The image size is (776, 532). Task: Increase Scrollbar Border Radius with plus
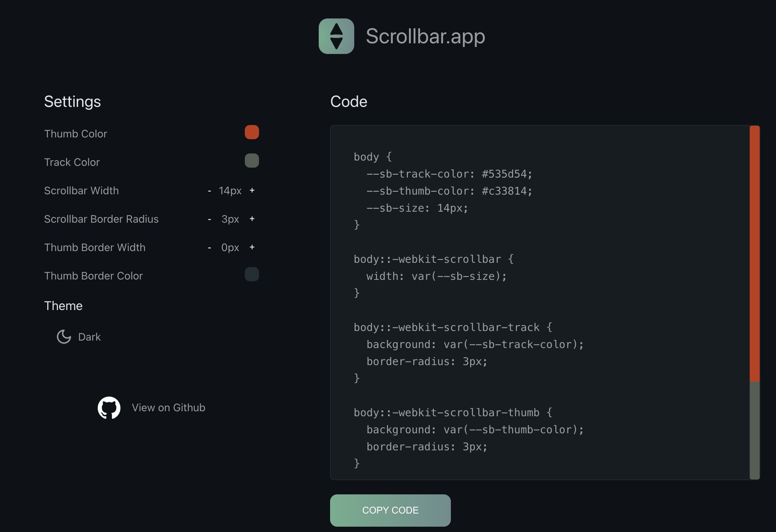pyautogui.click(x=252, y=219)
